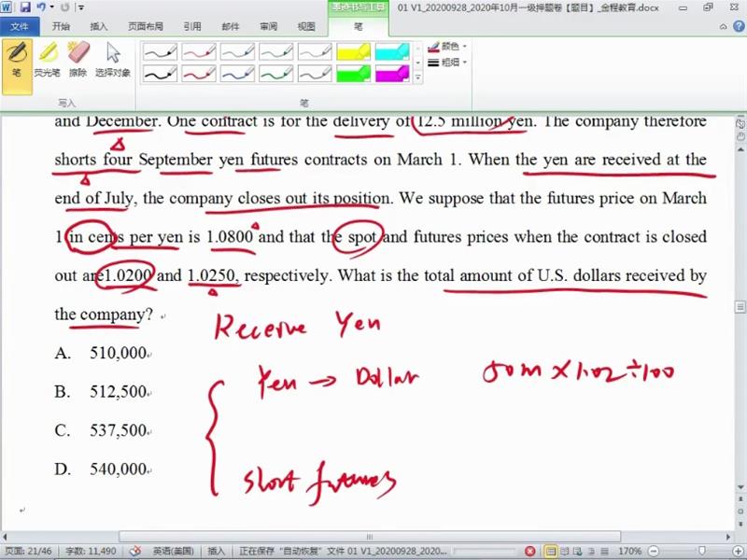The height and width of the screenshot is (560, 747).
Task: Click the vertical scrollbar up arrow
Action: tap(740, 149)
